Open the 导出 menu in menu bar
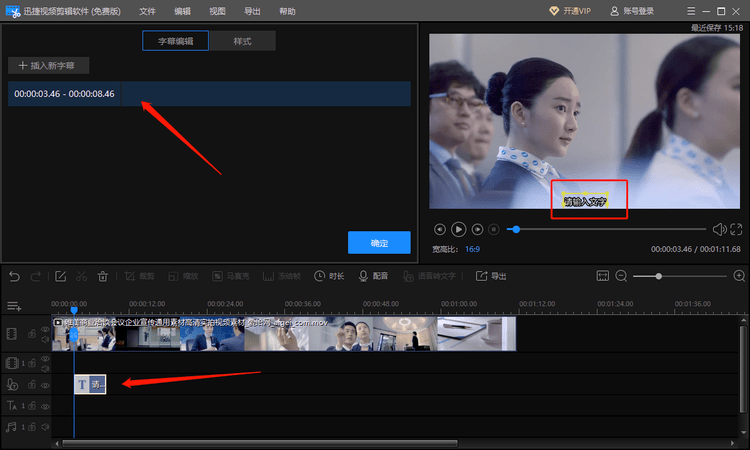The height and width of the screenshot is (450, 750). coord(252,11)
